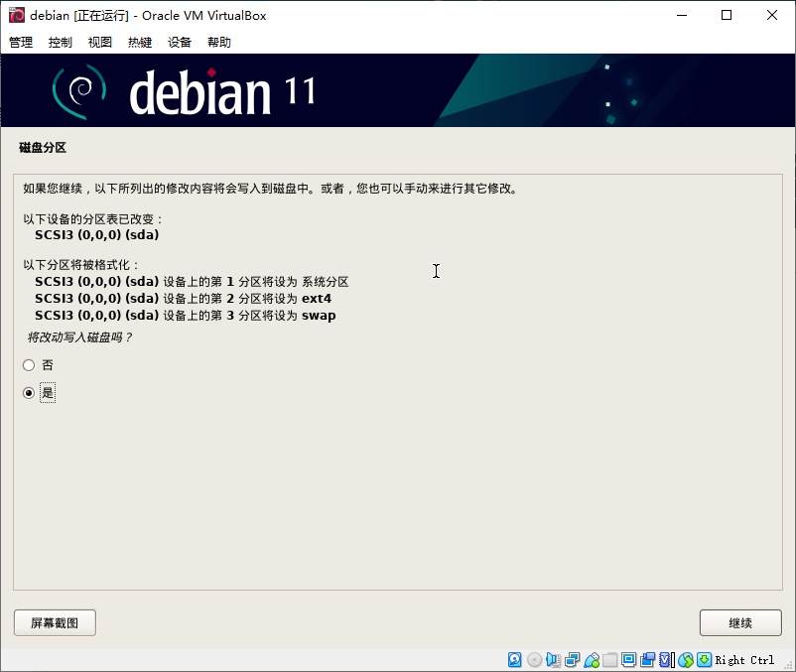
Task: Maximize the VirtualBox window
Action: tap(727, 15)
